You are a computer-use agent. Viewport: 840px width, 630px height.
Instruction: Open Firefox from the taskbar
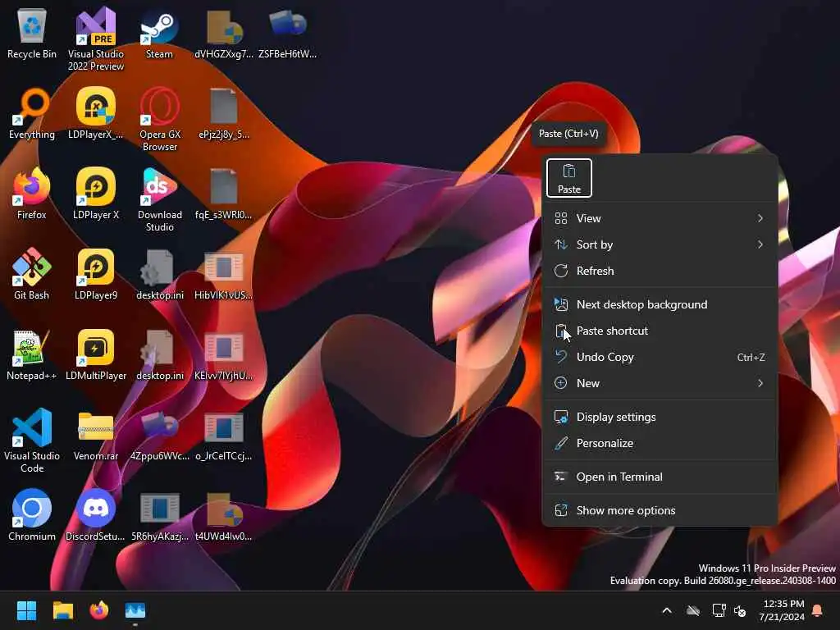pyautogui.click(x=99, y=610)
